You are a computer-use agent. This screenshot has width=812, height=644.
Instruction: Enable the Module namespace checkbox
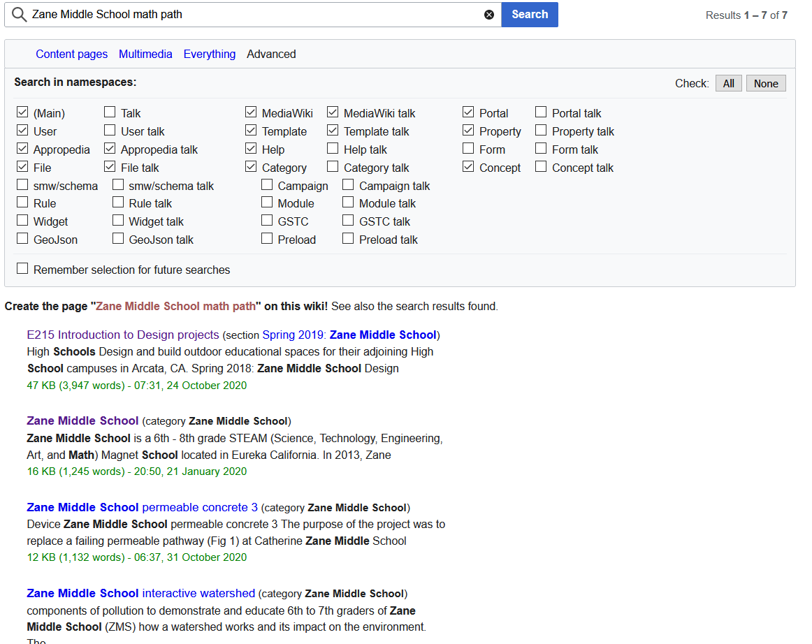click(x=267, y=203)
